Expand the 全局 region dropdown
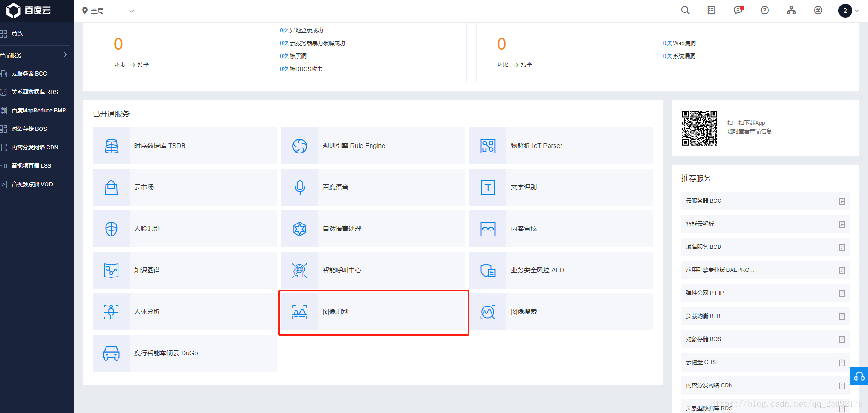The width and height of the screenshot is (868, 413). 108,11
